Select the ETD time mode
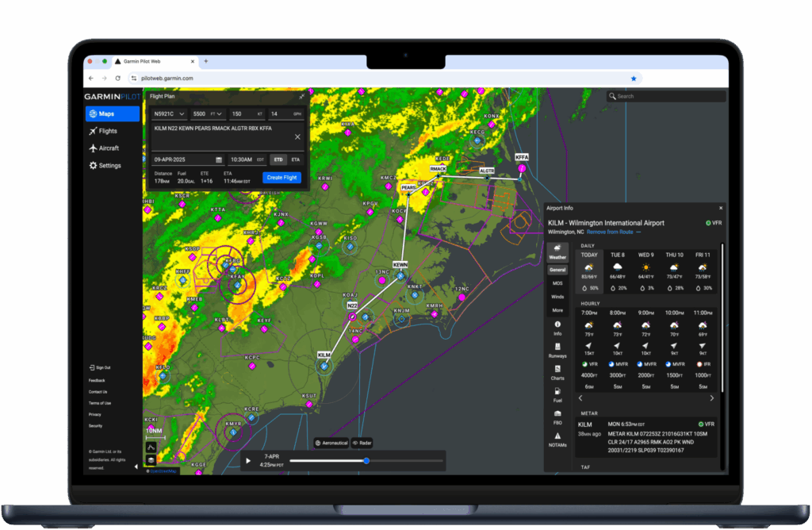Image resolution: width=812 pixels, height=530 pixels. click(x=278, y=159)
